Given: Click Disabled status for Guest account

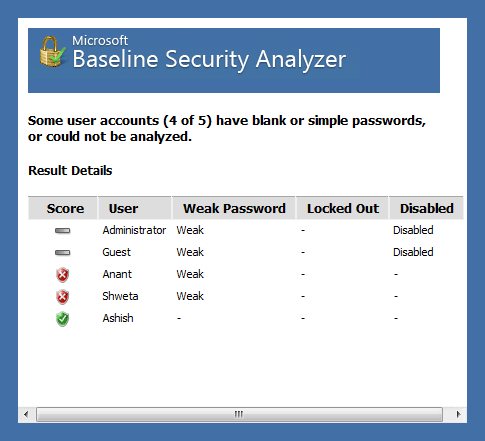Looking at the screenshot, I should (413, 252).
